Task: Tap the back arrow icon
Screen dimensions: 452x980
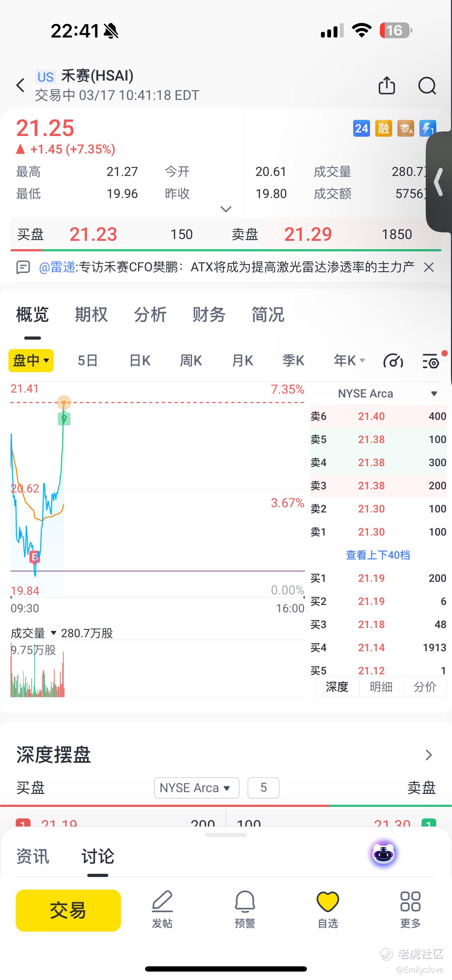Action: coord(21,85)
